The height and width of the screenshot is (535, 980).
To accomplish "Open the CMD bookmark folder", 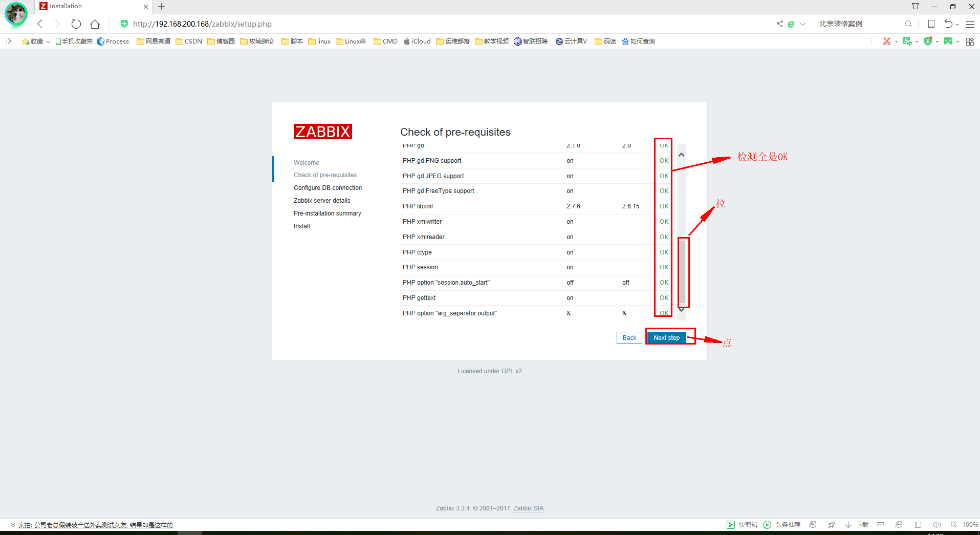I will (385, 41).
